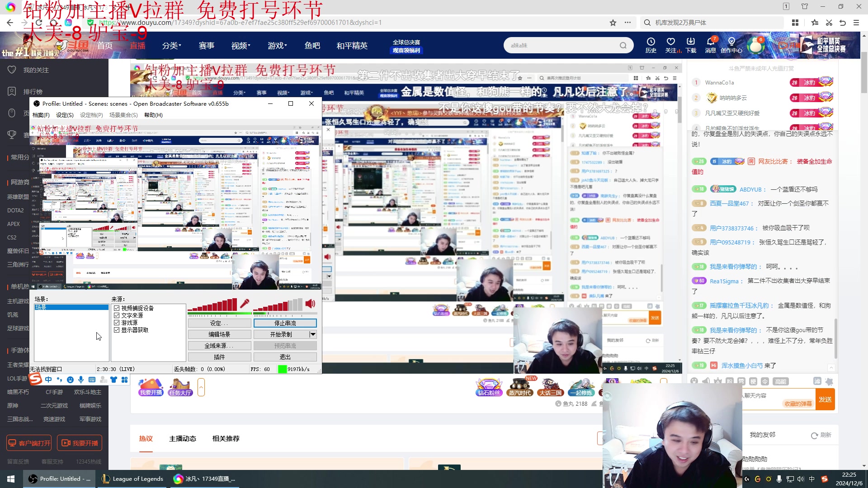
Task: Disable the 游戏源 source checkbox
Action: pos(117,323)
